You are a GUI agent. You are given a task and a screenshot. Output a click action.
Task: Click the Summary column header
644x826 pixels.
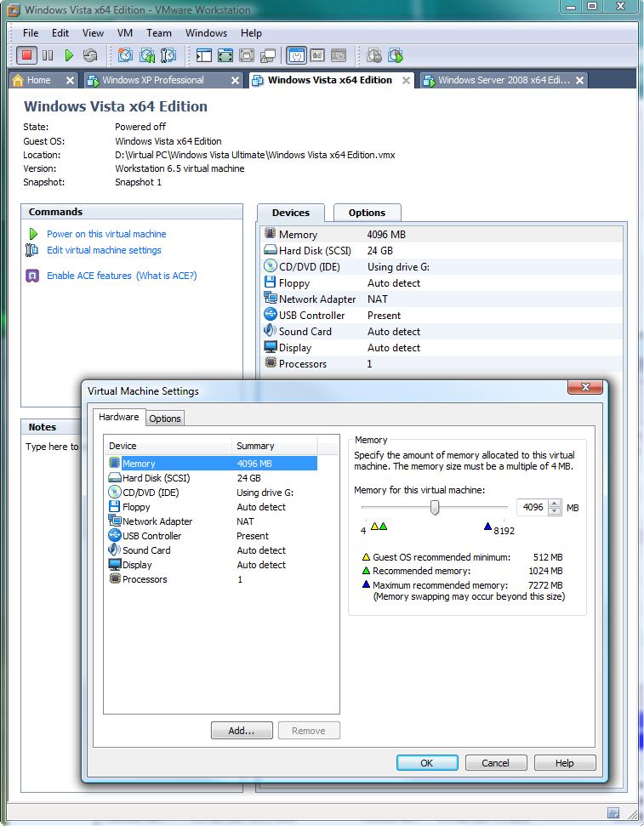tap(275, 446)
